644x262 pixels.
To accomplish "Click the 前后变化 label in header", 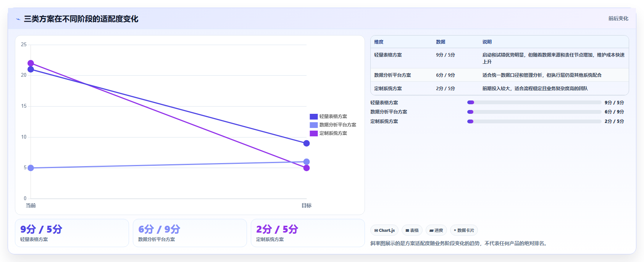I will 618,18.
